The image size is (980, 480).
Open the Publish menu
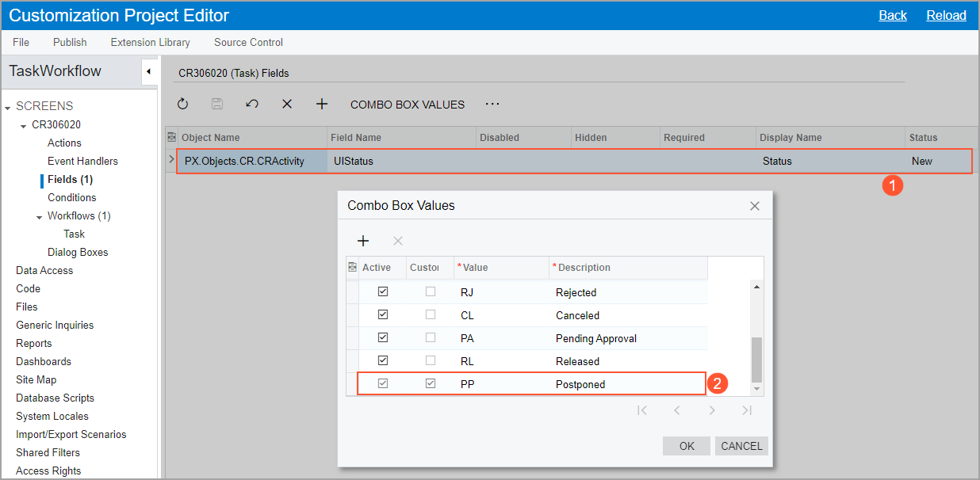(70, 42)
